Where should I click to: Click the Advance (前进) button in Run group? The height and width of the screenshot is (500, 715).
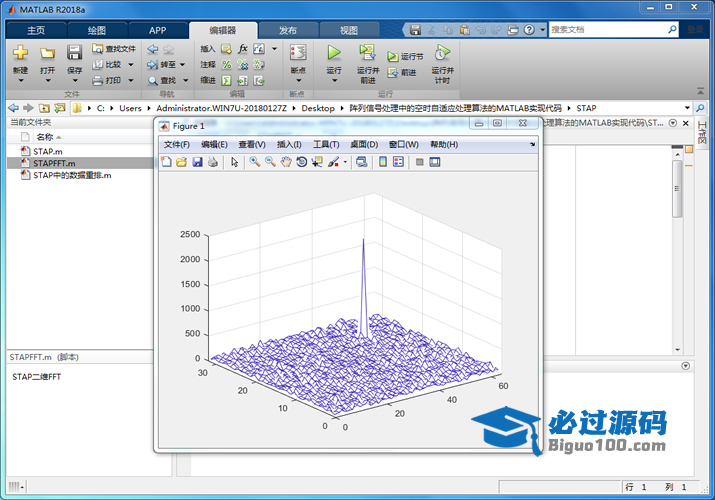point(402,72)
